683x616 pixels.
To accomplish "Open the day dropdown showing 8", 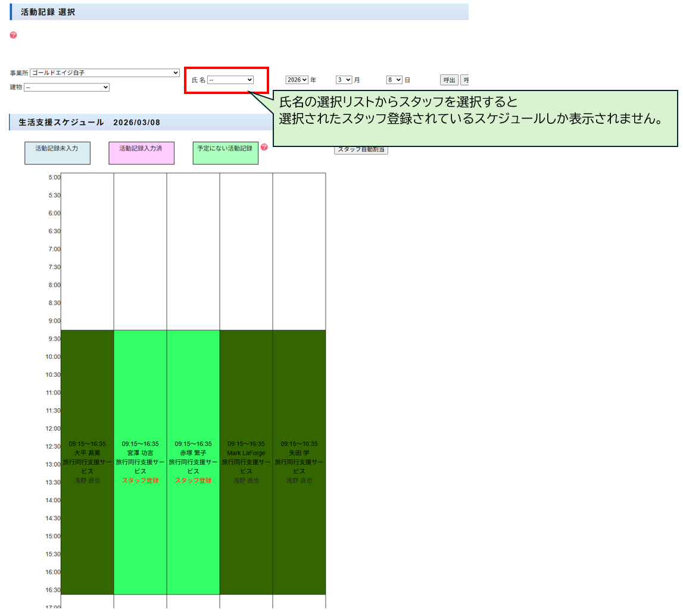I will click(394, 80).
